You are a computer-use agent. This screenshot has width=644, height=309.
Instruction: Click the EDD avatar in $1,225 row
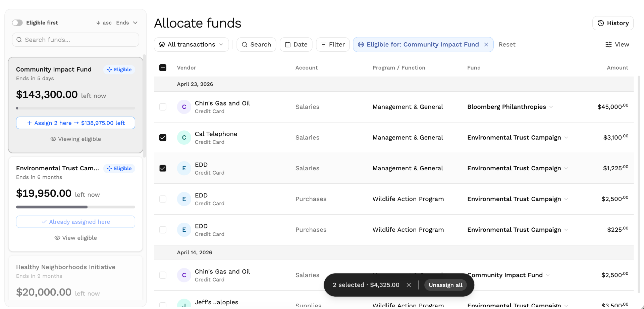(x=184, y=168)
